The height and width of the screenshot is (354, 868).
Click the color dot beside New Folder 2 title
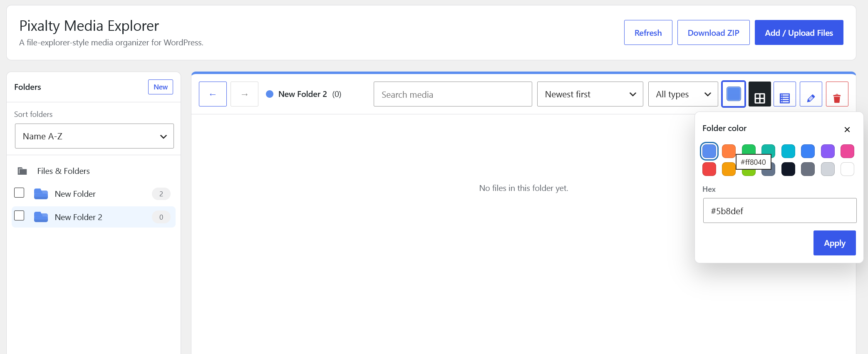point(270,94)
